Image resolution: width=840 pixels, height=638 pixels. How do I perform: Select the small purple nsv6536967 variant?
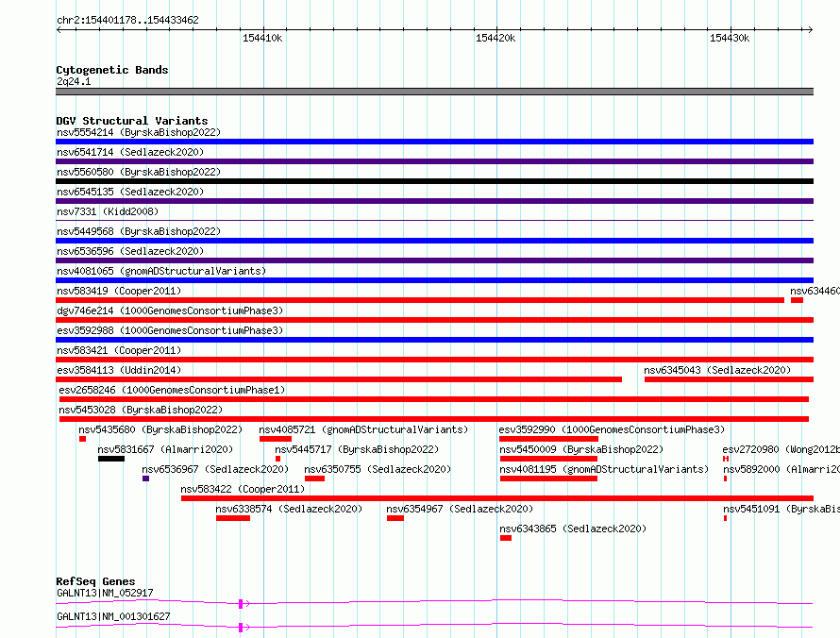(x=145, y=478)
